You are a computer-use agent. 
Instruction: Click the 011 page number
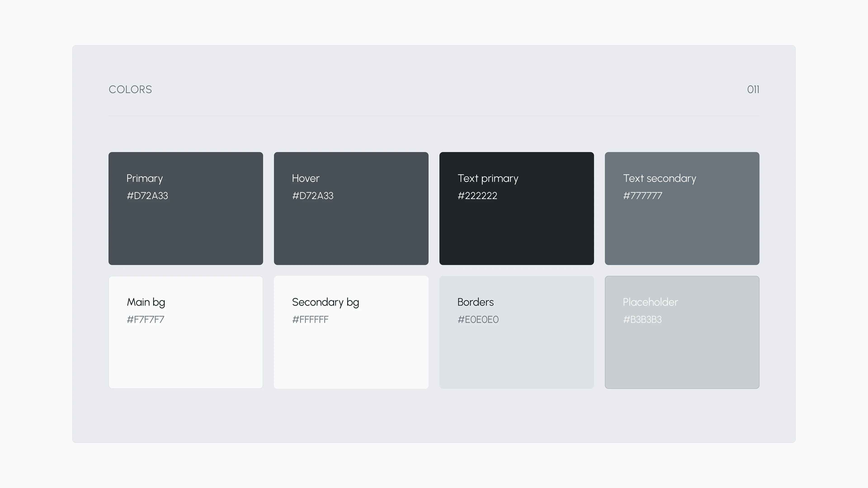pyautogui.click(x=753, y=90)
